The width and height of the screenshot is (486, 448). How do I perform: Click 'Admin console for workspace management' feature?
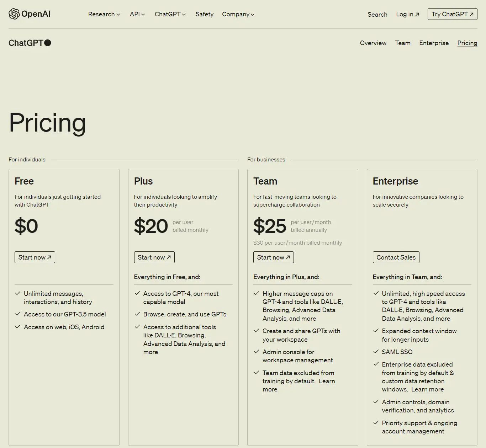click(x=297, y=356)
